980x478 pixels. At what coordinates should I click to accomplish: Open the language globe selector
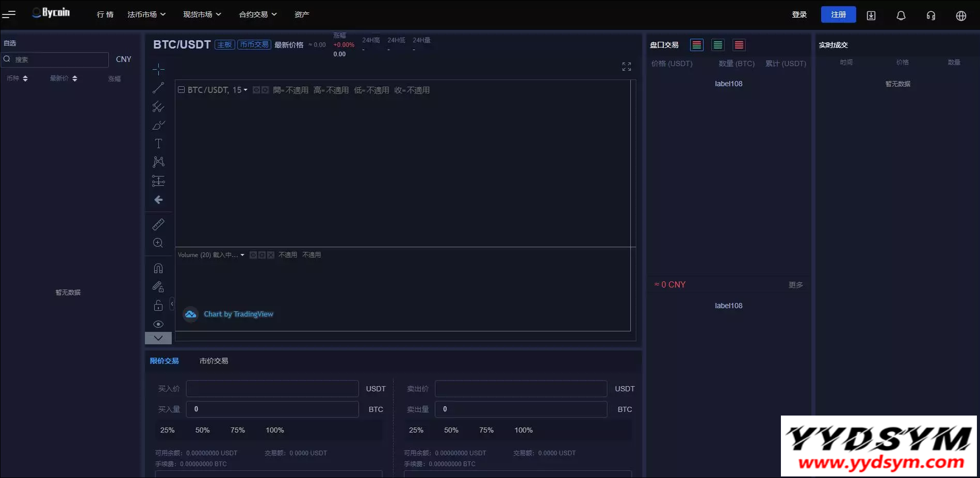(x=960, y=15)
